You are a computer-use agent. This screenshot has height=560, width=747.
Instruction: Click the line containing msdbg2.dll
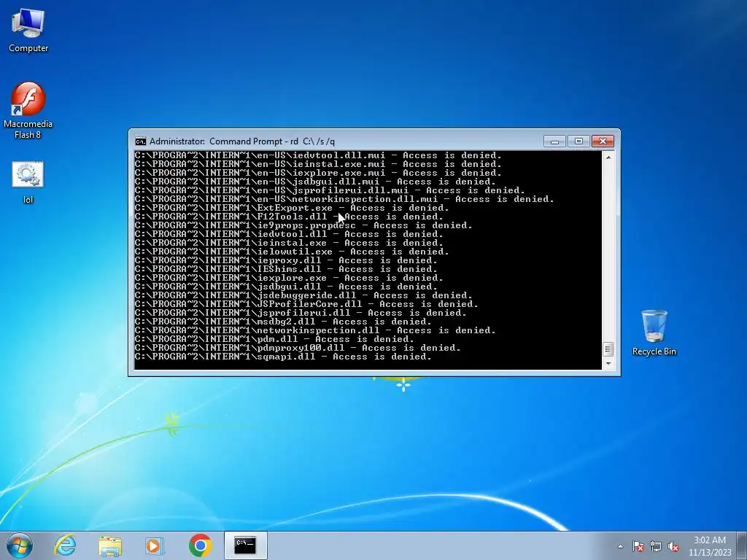283,322
